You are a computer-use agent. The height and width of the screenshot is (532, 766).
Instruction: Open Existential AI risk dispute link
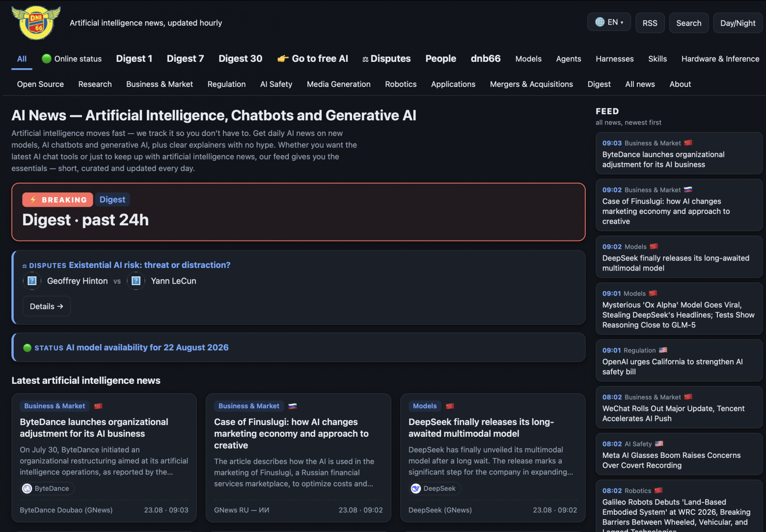[150, 265]
